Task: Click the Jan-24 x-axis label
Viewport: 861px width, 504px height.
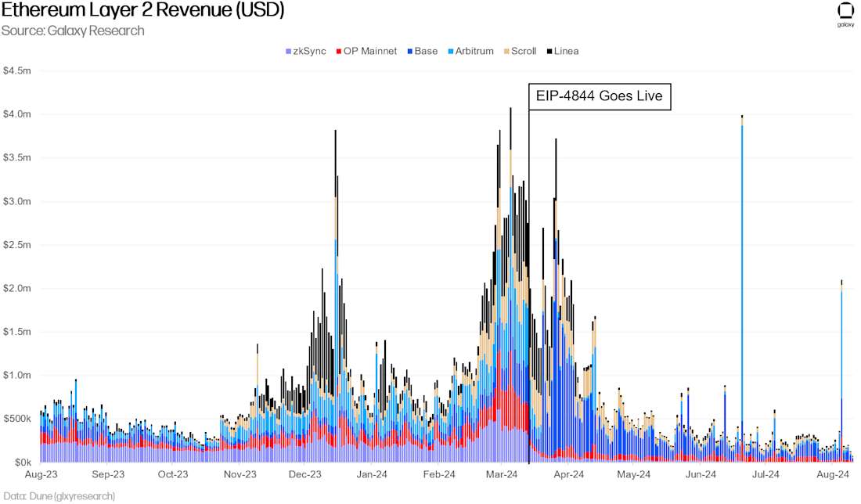Action: (x=372, y=474)
